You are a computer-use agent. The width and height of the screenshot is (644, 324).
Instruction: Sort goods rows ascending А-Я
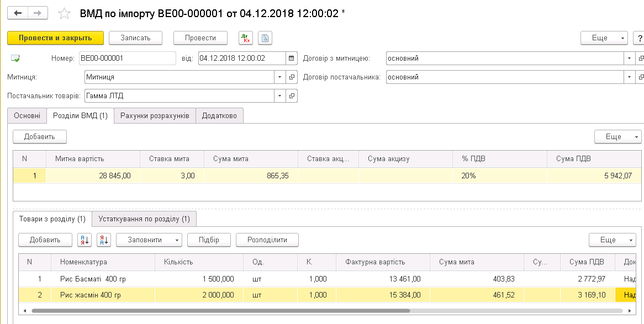tap(85, 240)
